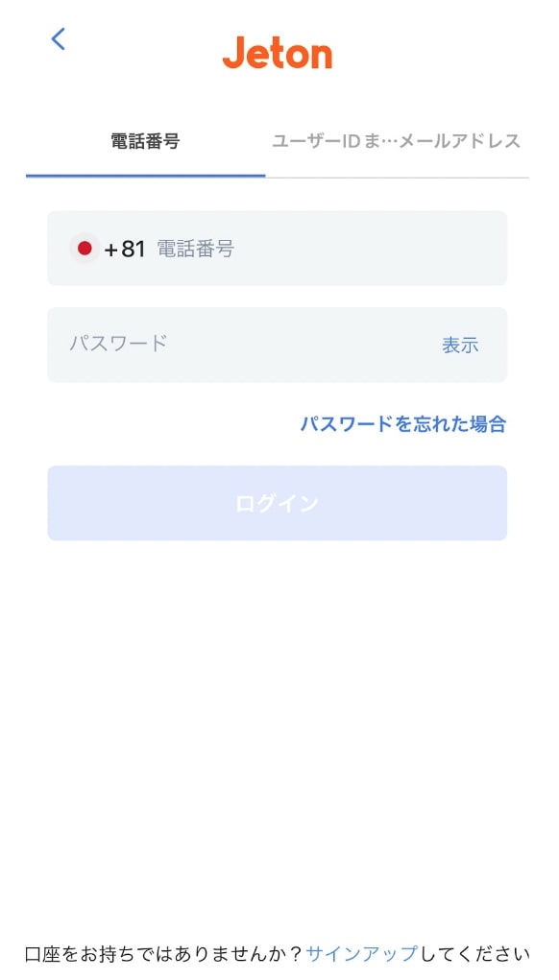Click the orange Jeton brand mark

coord(279,55)
